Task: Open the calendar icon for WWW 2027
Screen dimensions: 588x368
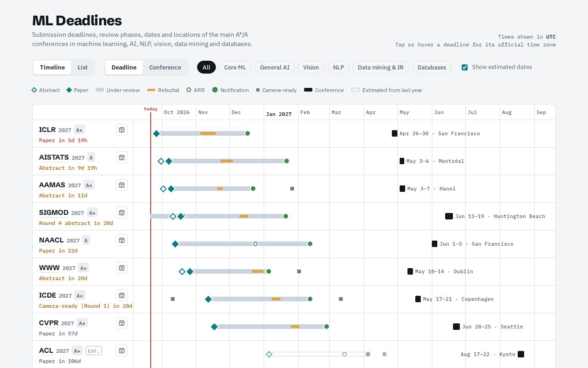Action: pyautogui.click(x=122, y=268)
